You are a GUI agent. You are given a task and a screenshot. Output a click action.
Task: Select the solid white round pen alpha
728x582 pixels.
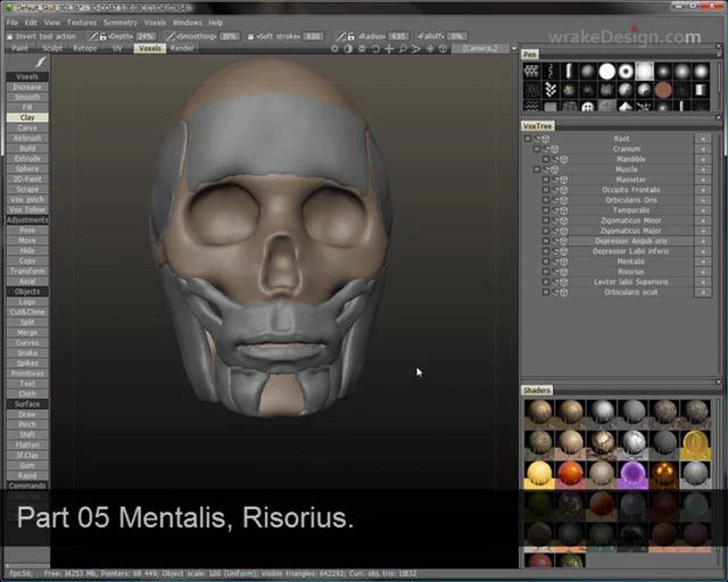[607, 72]
